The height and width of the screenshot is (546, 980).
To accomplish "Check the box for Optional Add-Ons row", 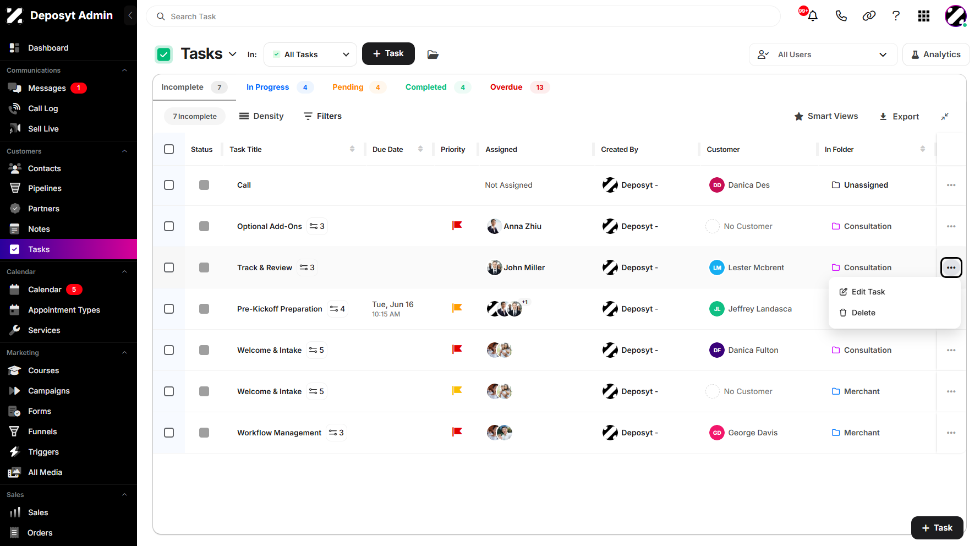I will click(x=169, y=226).
